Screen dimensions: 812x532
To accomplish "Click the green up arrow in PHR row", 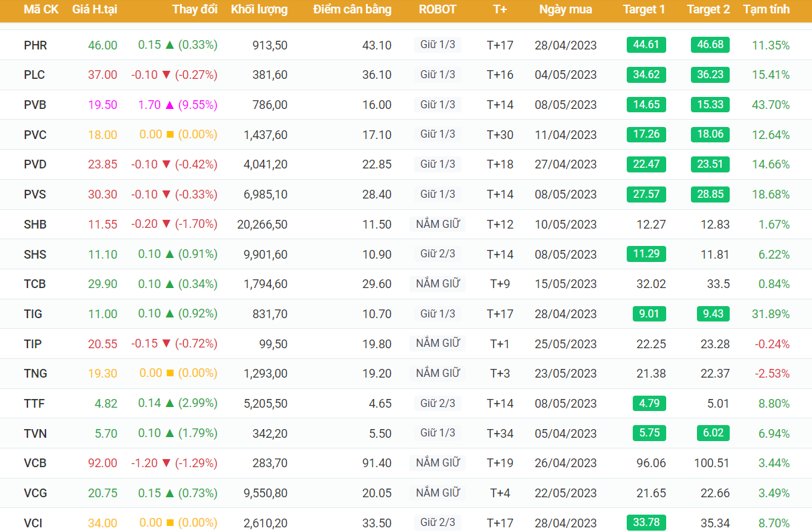I will [x=169, y=45].
